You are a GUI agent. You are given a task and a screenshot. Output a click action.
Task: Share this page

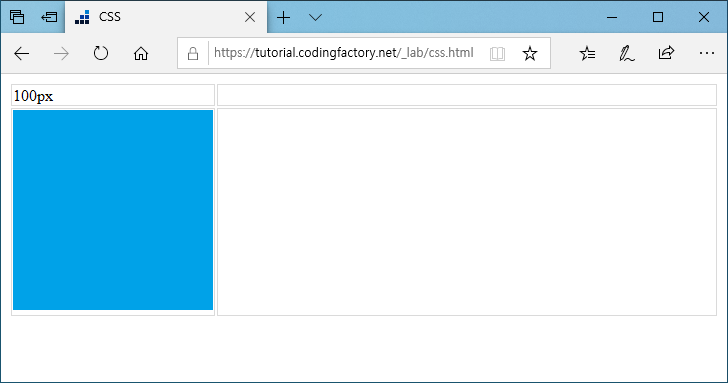point(666,53)
